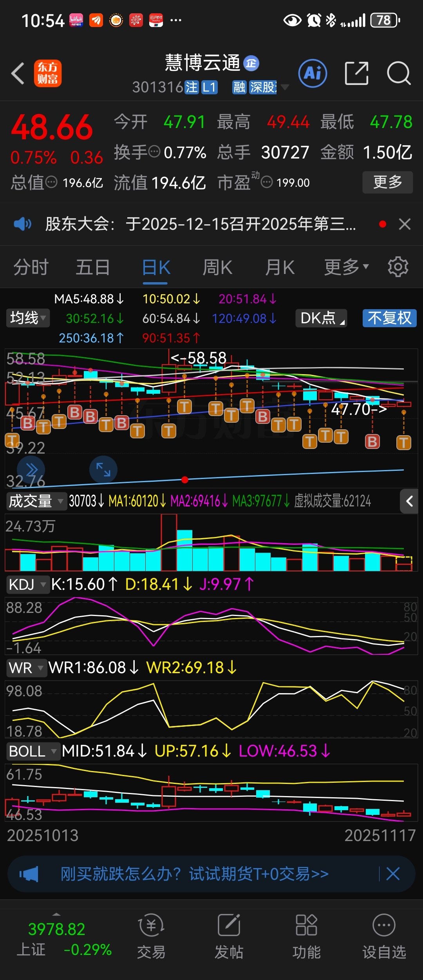Open chart settings gear icon
Image resolution: width=423 pixels, height=980 pixels.
398,267
